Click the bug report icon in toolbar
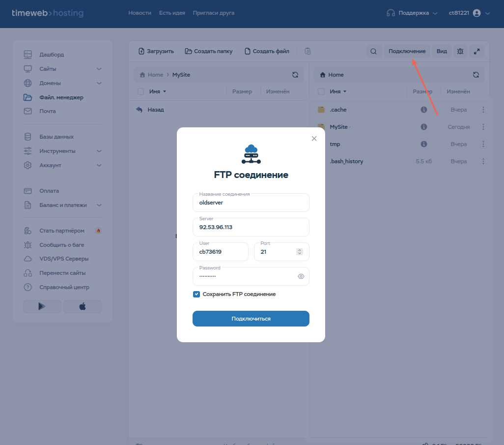The image size is (504, 445). point(460,51)
